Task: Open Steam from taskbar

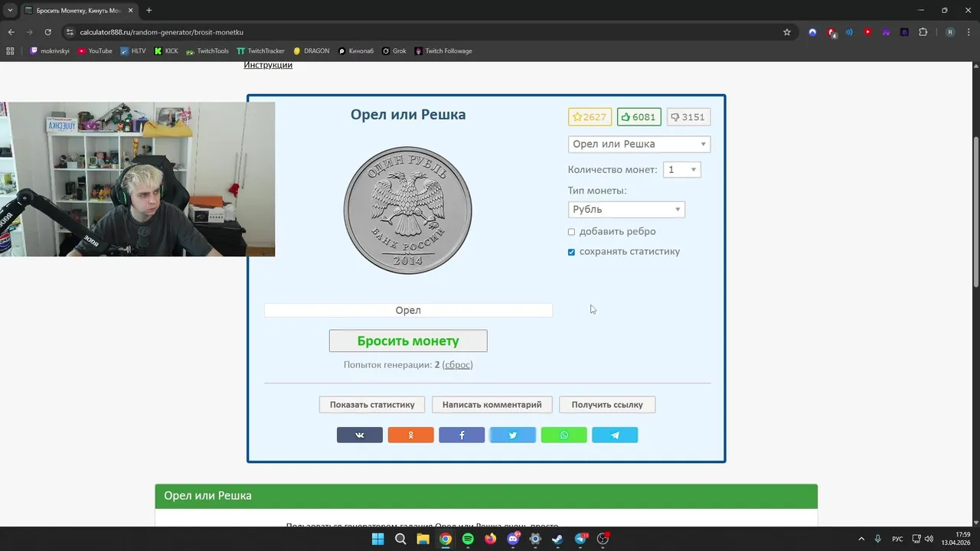Action: click(557, 539)
